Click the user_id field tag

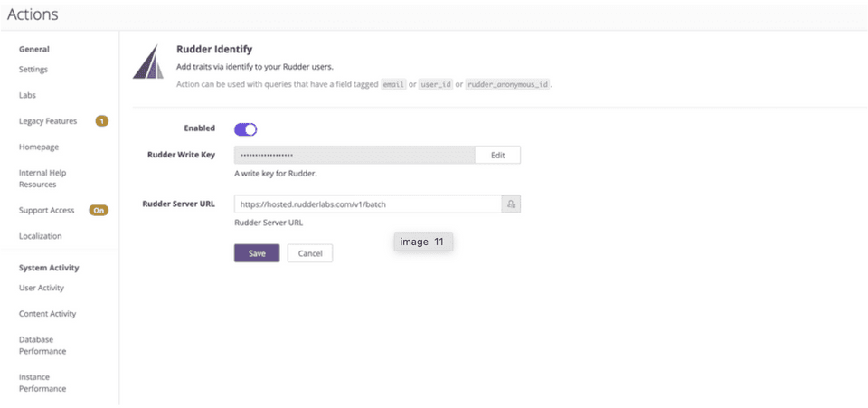coord(436,85)
